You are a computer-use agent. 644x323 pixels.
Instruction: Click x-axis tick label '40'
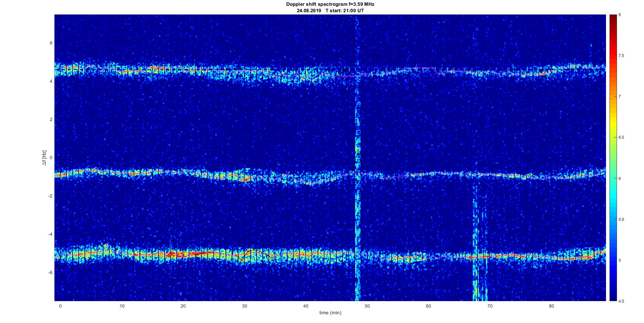(306, 306)
